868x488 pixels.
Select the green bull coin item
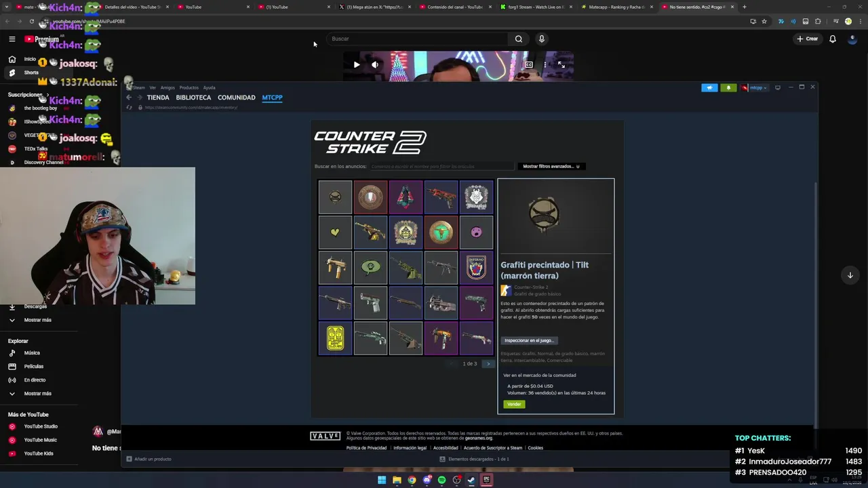pyautogui.click(x=441, y=232)
